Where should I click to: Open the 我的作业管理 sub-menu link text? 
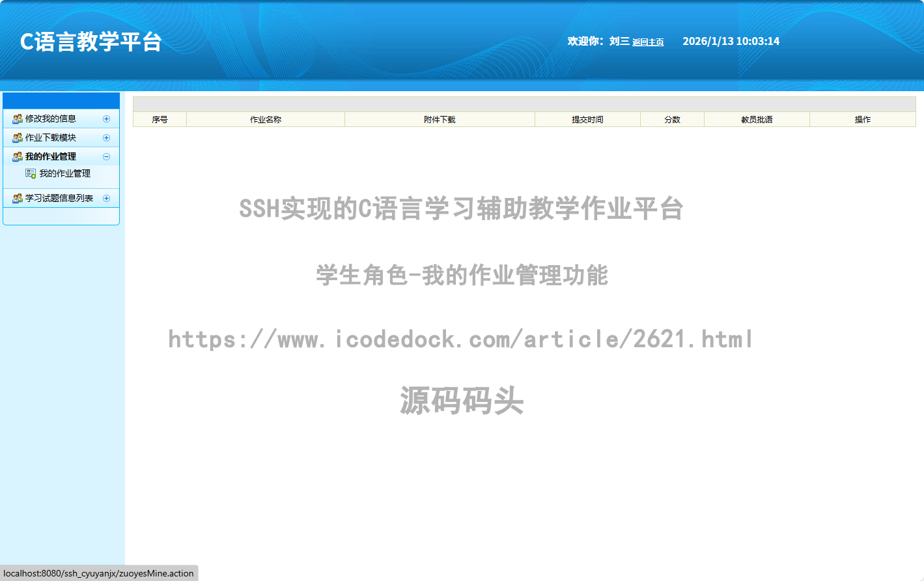tap(65, 174)
